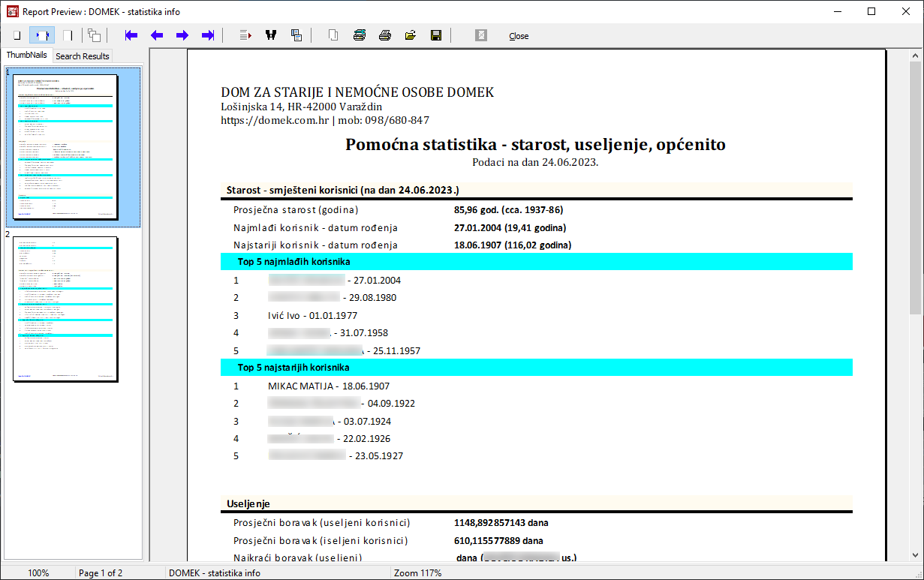This screenshot has height=580, width=924.
Task: Advance to the next report page
Action: [x=182, y=35]
